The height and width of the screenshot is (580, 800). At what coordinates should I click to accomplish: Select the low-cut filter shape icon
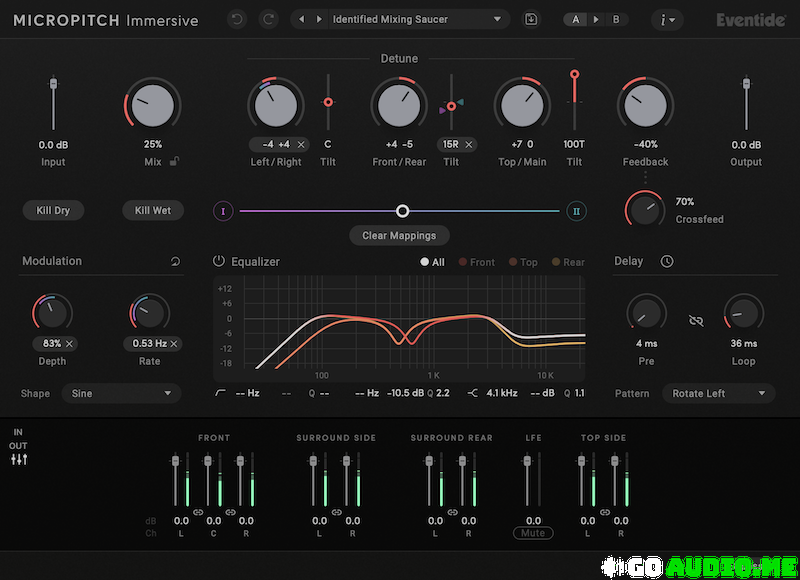220,393
